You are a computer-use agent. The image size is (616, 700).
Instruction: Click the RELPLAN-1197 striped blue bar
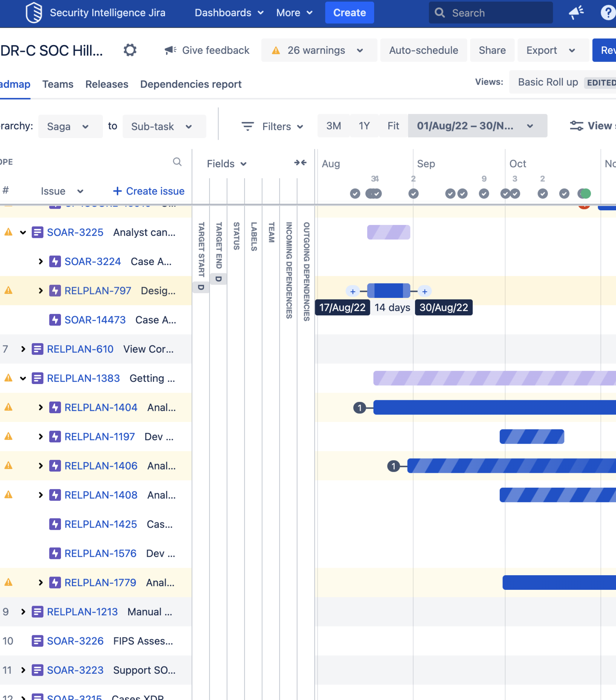point(532,436)
